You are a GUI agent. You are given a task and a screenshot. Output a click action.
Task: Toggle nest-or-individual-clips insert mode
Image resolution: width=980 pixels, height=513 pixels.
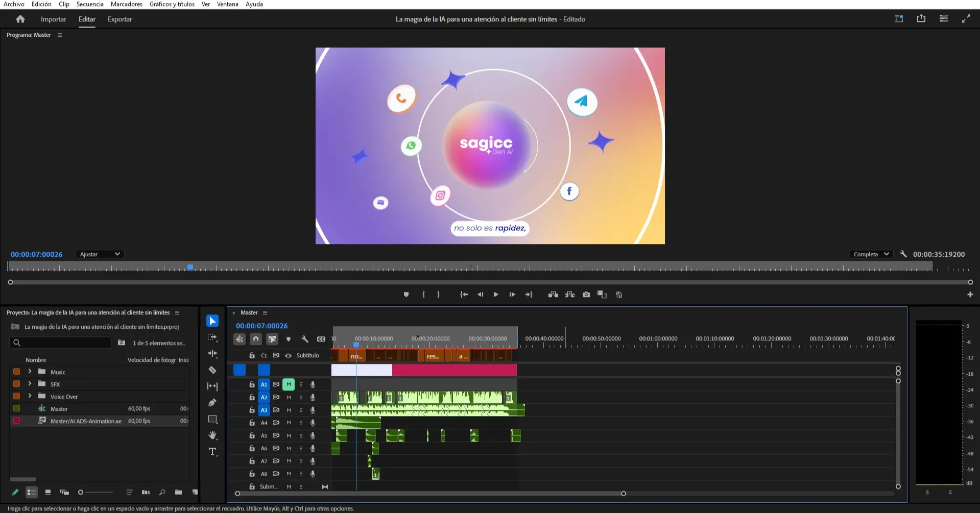(x=240, y=339)
